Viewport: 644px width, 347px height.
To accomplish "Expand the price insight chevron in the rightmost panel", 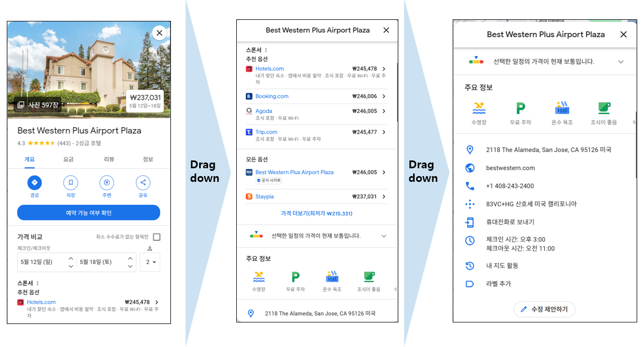I will click(621, 62).
